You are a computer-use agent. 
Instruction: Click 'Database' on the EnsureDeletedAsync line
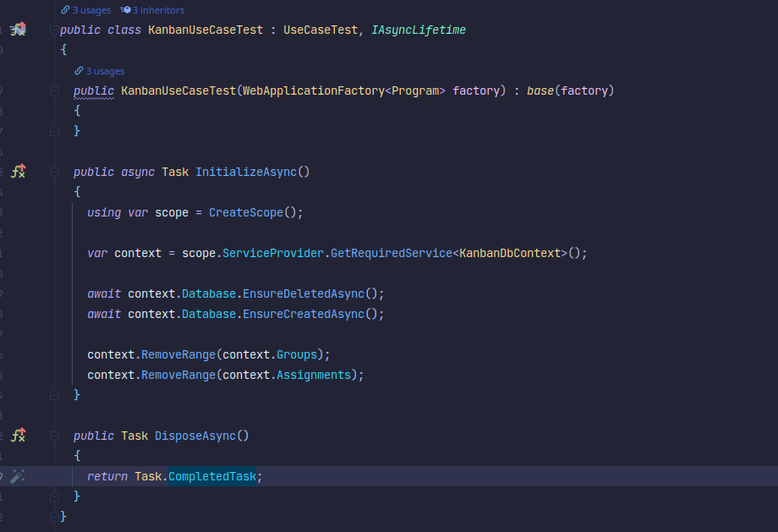(209, 293)
